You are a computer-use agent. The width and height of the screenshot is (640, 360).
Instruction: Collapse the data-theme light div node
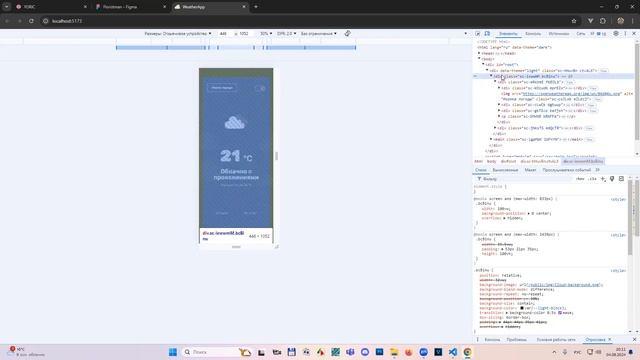[487, 70]
